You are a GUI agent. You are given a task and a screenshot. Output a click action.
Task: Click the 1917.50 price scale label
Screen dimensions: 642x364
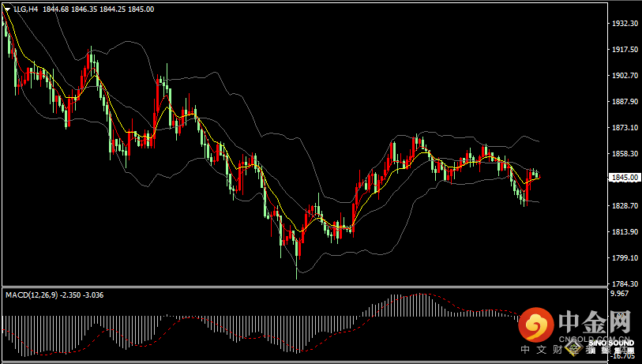point(625,50)
